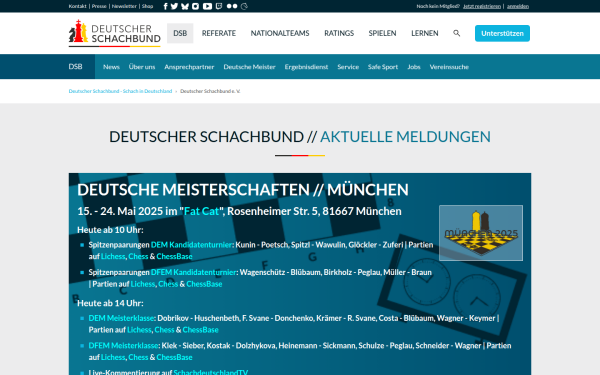Click the Unterstützen button
The height and width of the screenshot is (375, 600).
(x=502, y=33)
